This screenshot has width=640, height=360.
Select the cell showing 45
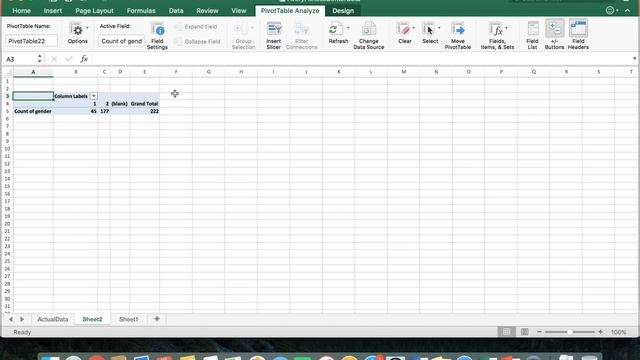pos(76,111)
